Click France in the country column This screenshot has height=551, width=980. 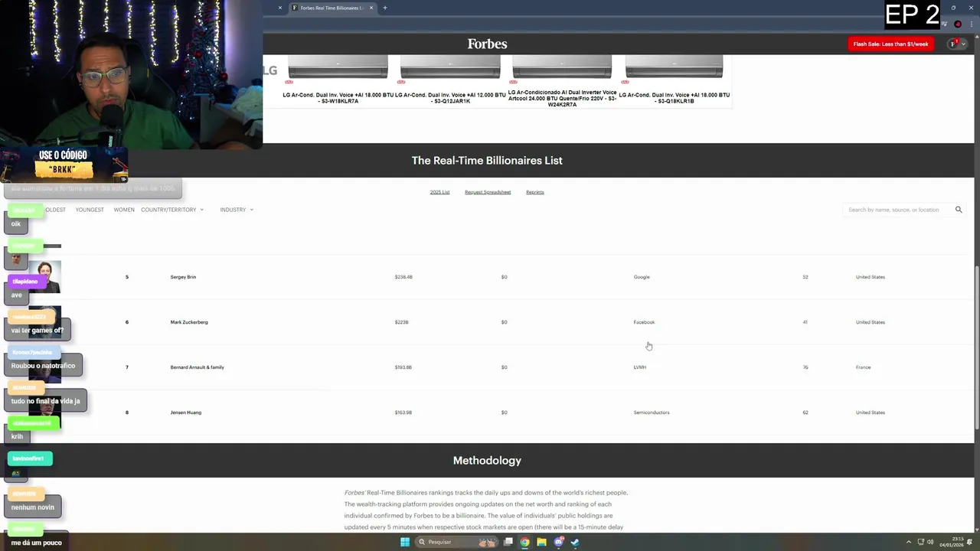click(x=863, y=367)
